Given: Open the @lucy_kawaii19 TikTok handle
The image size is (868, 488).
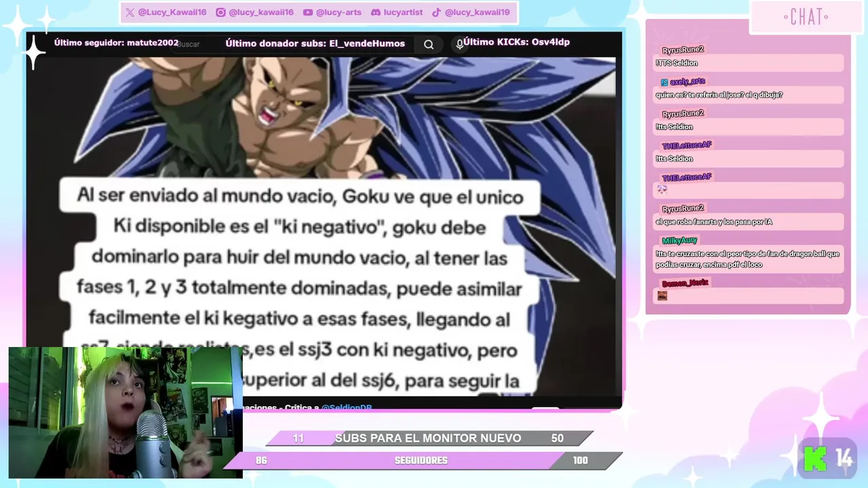Looking at the screenshot, I should pos(477,12).
